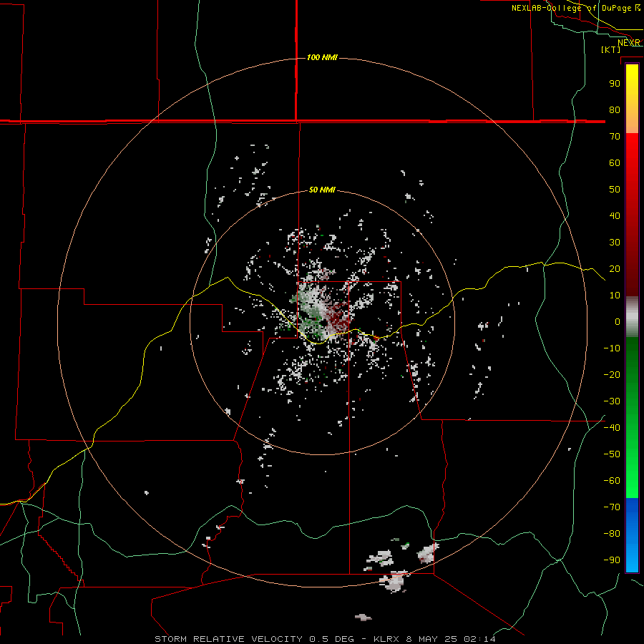Select the -60 value on velocity scale
The width and height of the screenshot is (644, 644).
coord(612,481)
